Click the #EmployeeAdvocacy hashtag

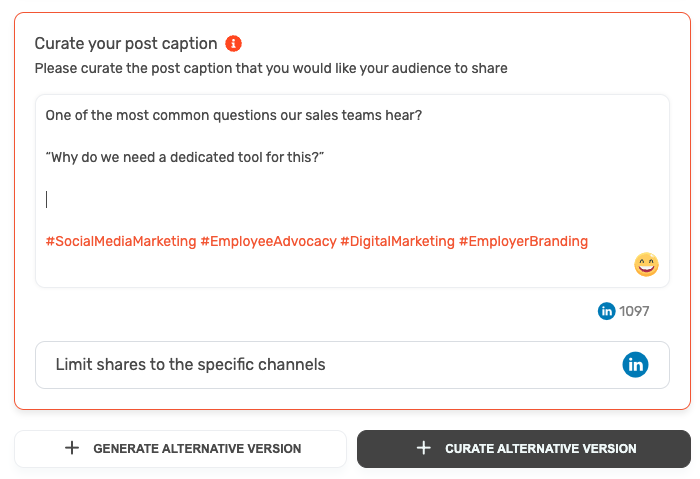(x=268, y=241)
